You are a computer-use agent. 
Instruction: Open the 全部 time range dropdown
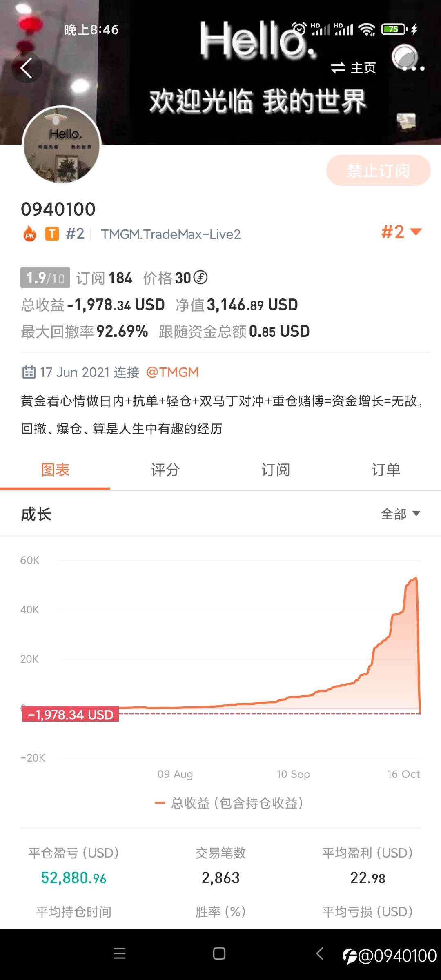point(400,514)
